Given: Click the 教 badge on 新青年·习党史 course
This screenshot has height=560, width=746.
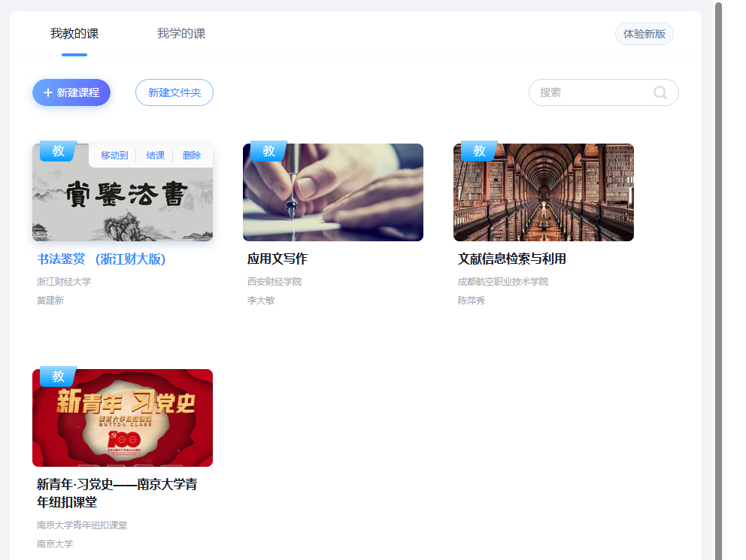Looking at the screenshot, I should [x=58, y=377].
